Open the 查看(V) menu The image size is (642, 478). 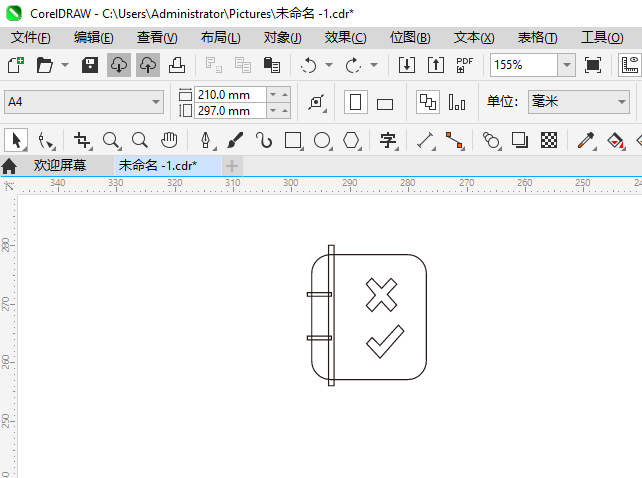[157, 38]
